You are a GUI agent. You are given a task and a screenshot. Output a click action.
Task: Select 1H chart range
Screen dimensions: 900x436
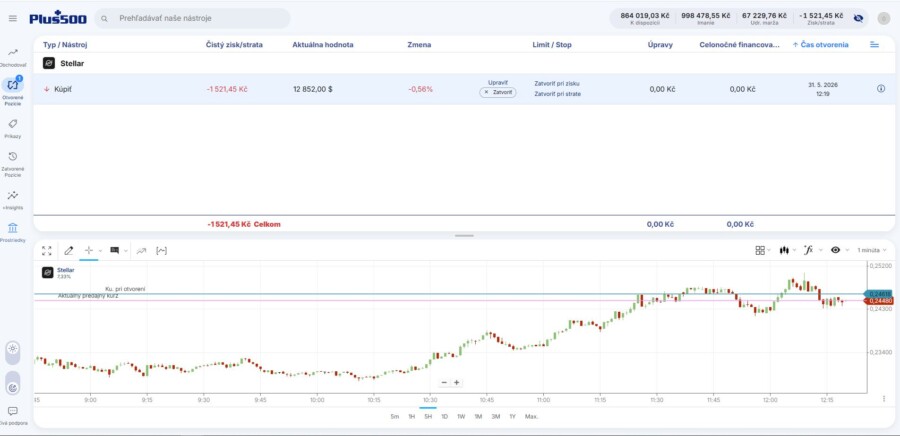412,416
